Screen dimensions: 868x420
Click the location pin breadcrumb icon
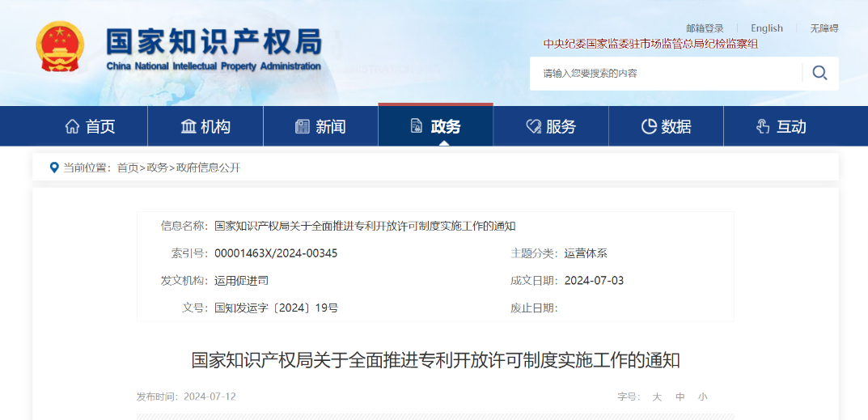(54, 168)
